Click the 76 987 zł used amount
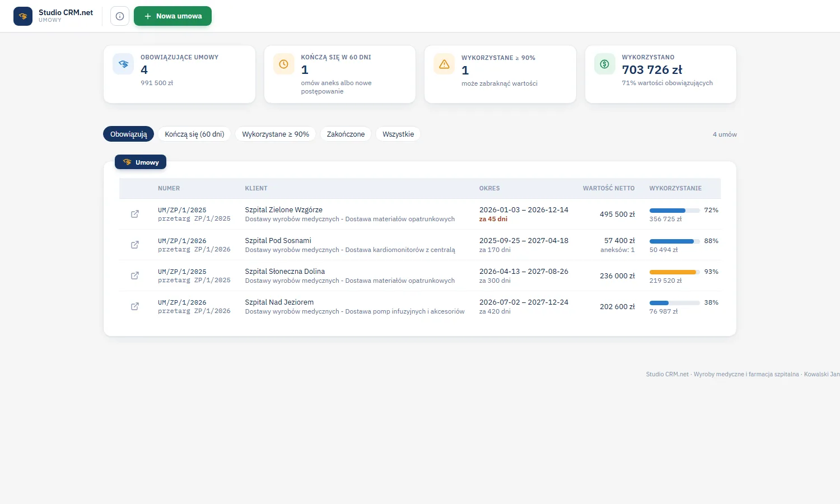 coord(663,311)
